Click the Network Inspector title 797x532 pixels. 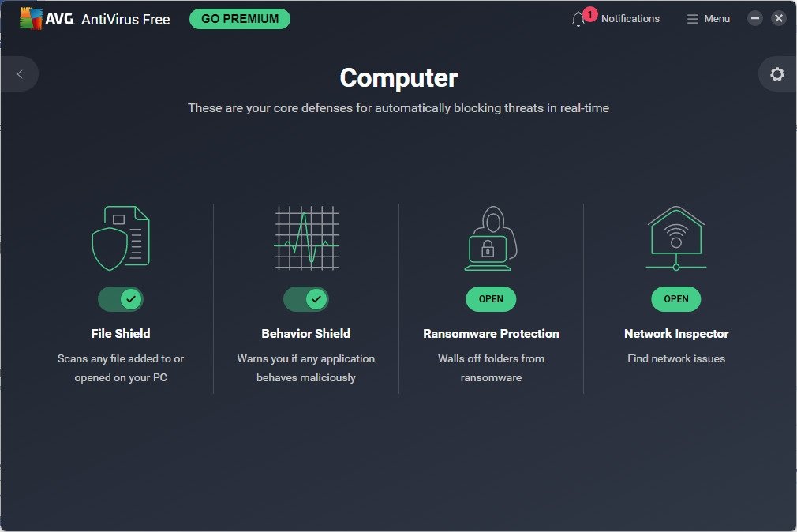676,334
